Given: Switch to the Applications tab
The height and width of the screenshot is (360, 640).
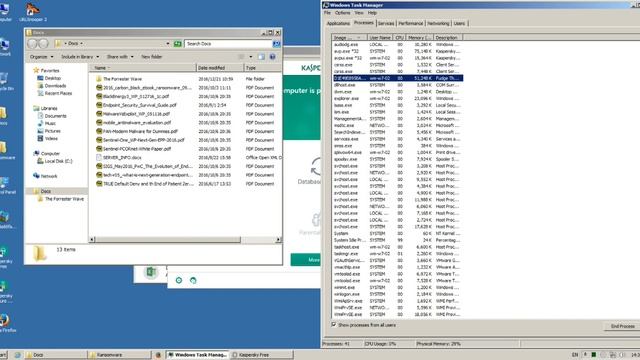Looking at the screenshot, I should click(338, 24).
